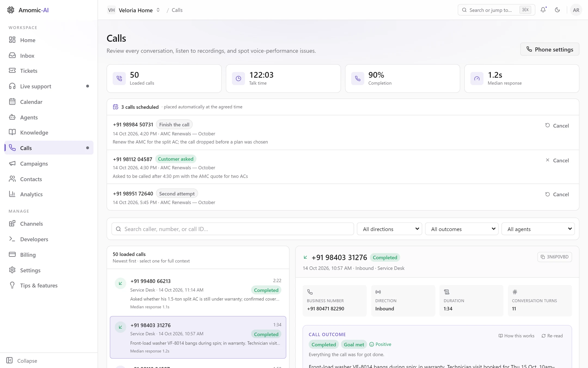Open Tickets page

(49, 71)
